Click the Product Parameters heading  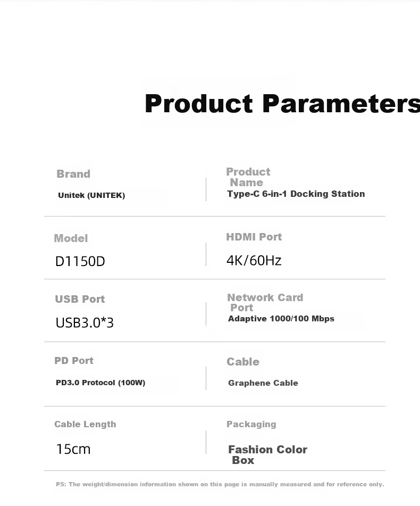(282, 104)
